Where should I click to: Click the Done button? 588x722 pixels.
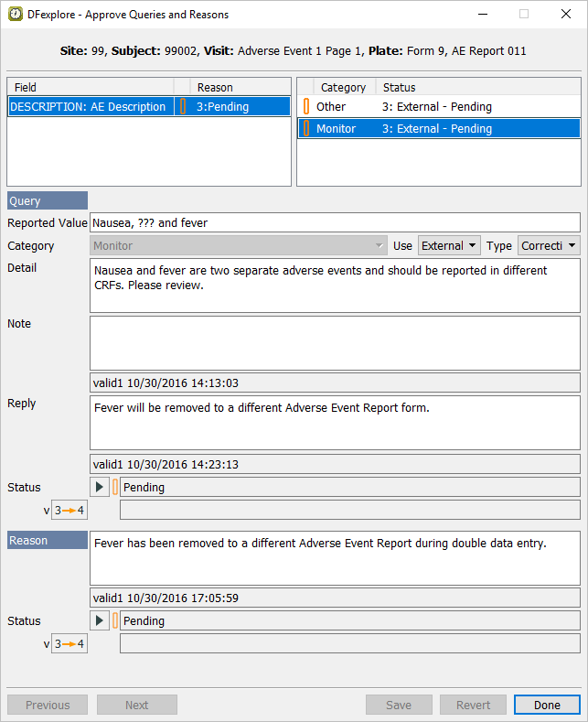tap(547, 705)
